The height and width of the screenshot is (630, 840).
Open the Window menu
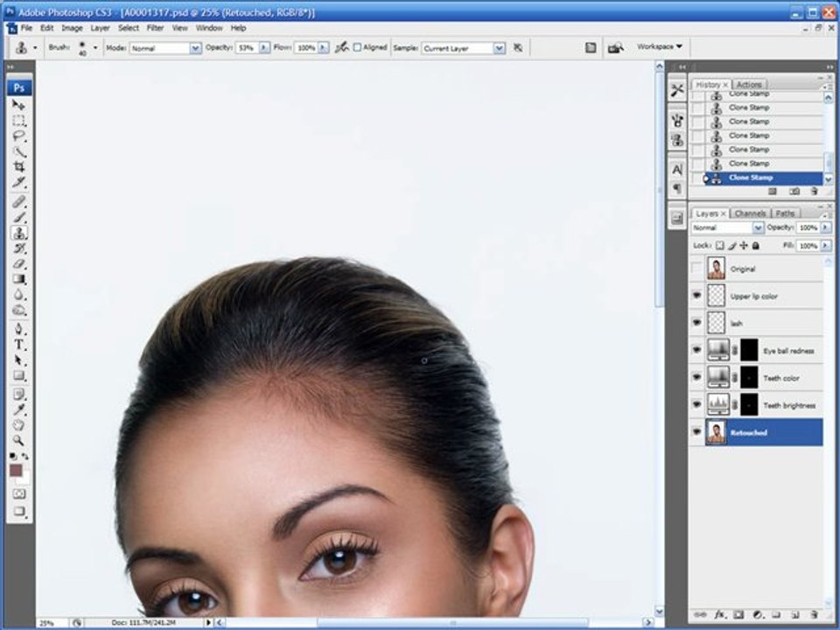(209, 28)
